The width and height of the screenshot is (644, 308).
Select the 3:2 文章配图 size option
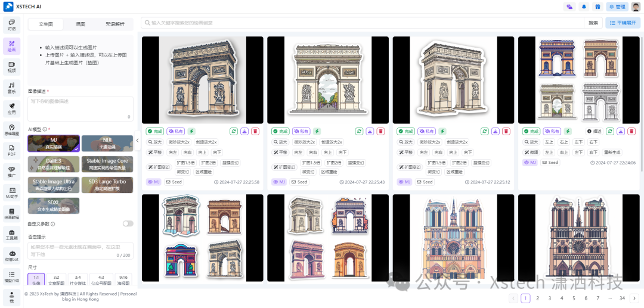tap(56, 280)
